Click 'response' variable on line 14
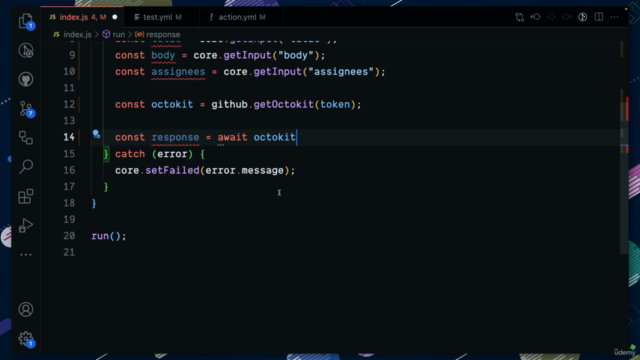Screen dimensions: 640x360 (x=176, y=138)
